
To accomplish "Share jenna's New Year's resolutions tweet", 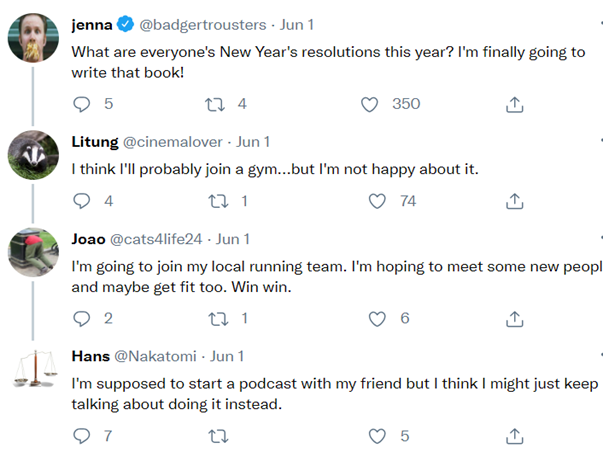I will (x=515, y=104).
